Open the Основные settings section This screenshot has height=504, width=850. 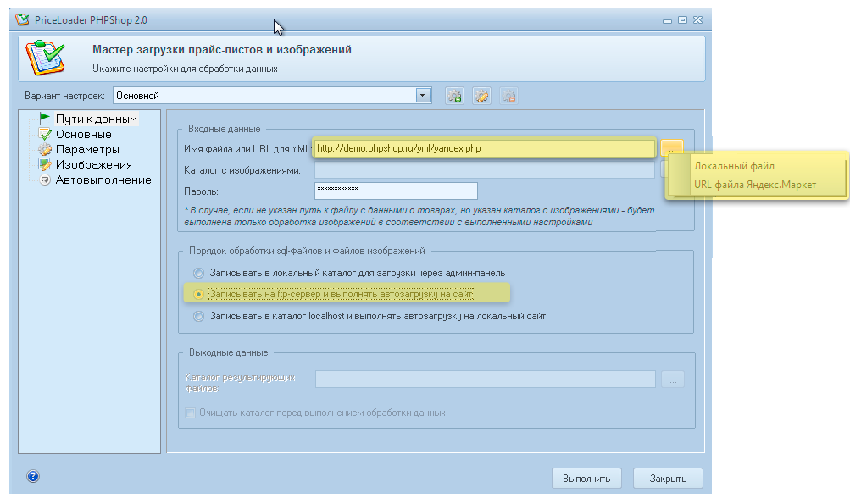click(84, 134)
